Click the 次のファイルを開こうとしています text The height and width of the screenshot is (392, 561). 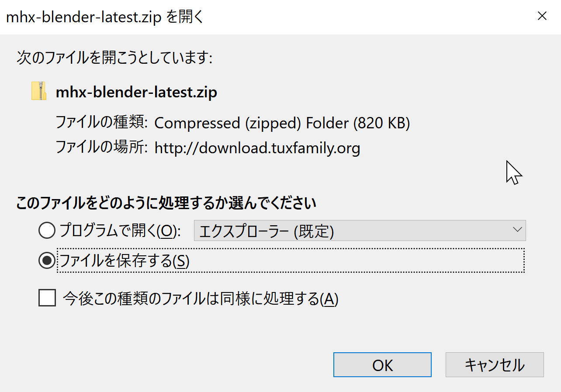(x=114, y=58)
